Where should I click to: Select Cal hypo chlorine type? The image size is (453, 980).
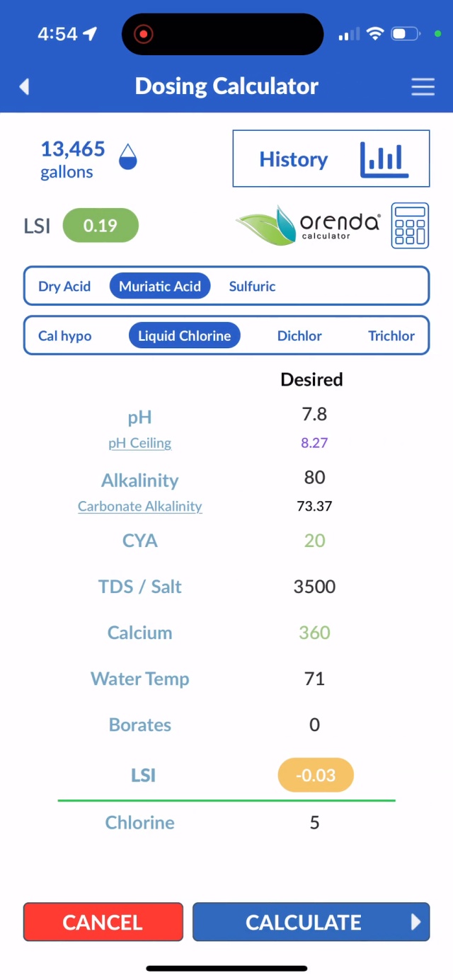point(65,336)
